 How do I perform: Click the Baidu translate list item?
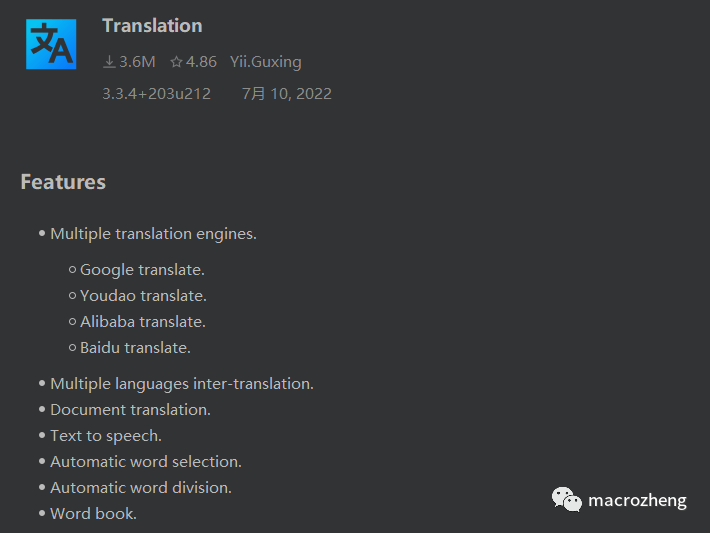click(135, 348)
